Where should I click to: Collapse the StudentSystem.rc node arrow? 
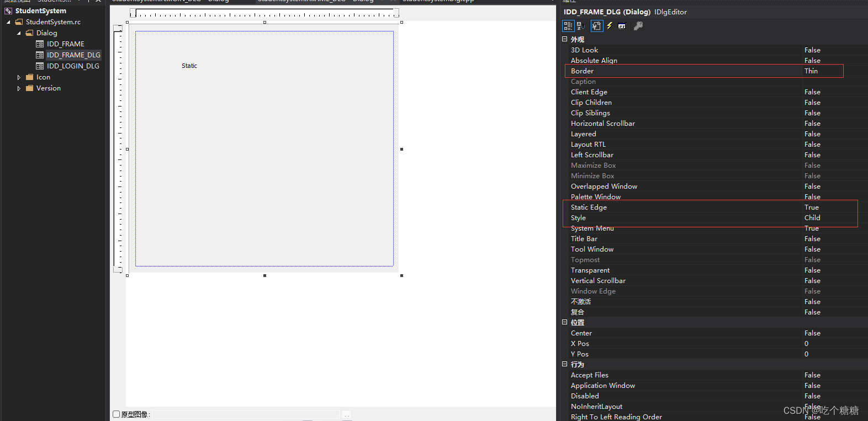click(8, 22)
